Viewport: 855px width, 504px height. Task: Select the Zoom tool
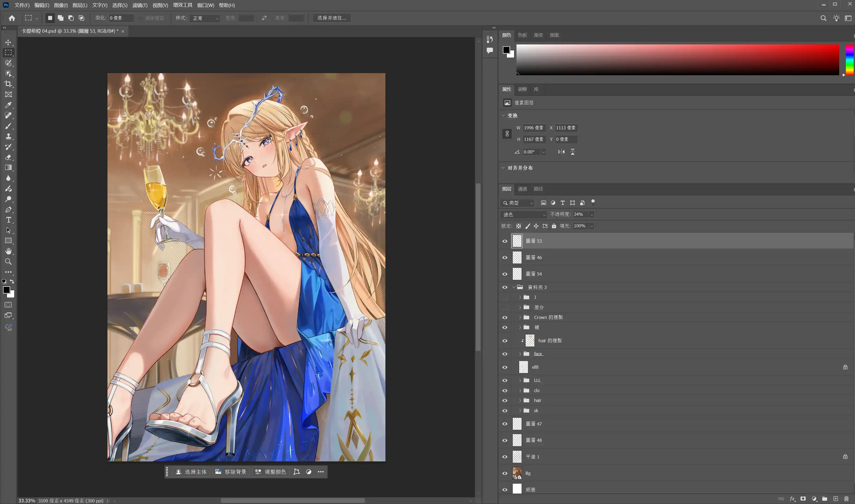pos(8,262)
